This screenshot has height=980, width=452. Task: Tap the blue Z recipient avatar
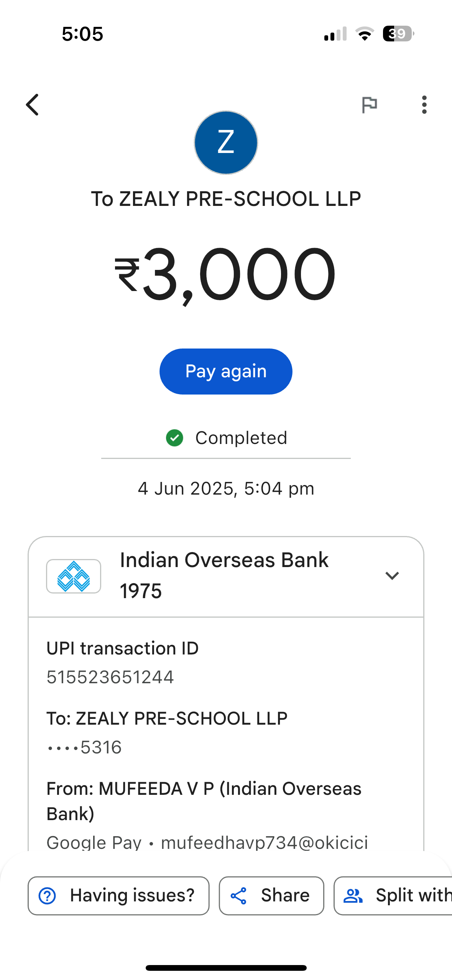(226, 143)
